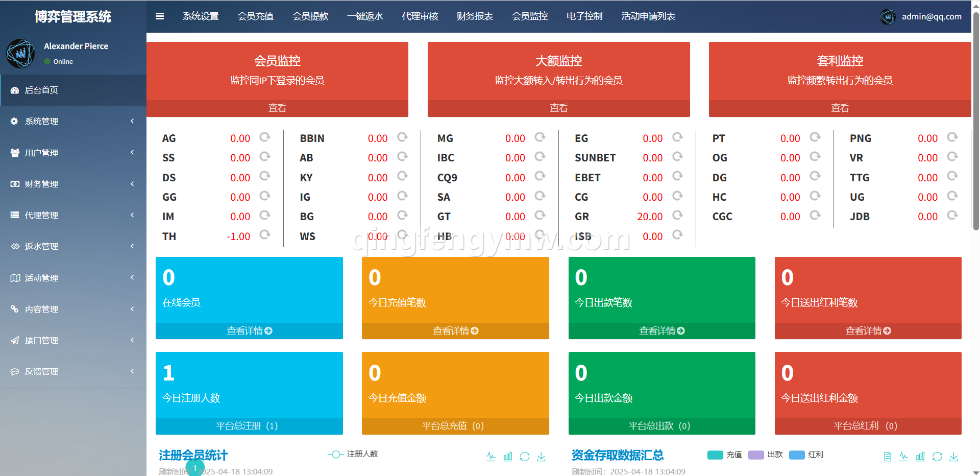
Task: Click the hamburger menu toggle icon
Action: coord(160,16)
